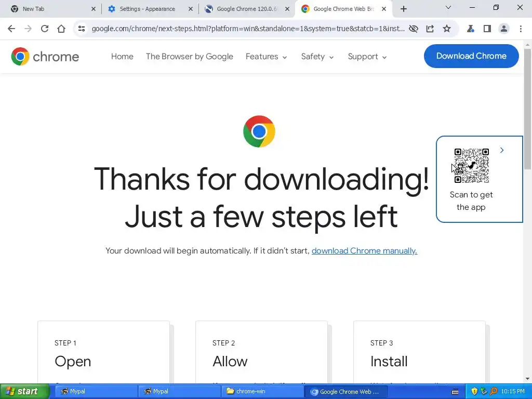Click the 10:15 PM system clock

[513, 392]
